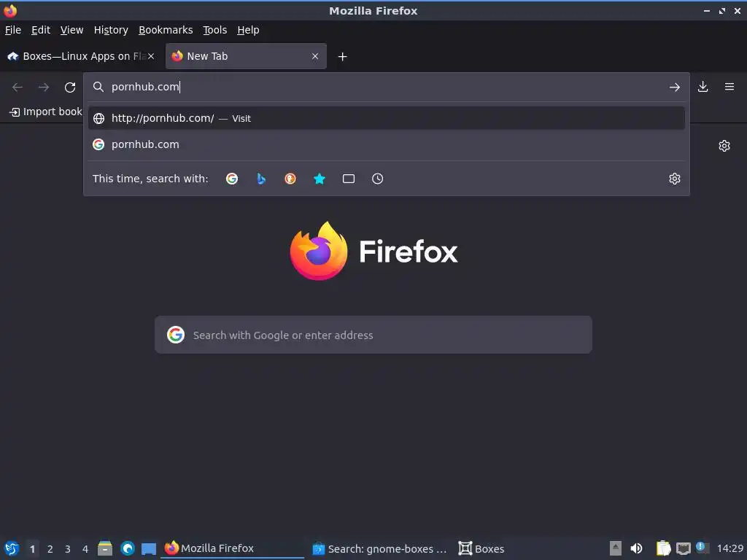Open the File menu
747x560 pixels.
(13, 30)
